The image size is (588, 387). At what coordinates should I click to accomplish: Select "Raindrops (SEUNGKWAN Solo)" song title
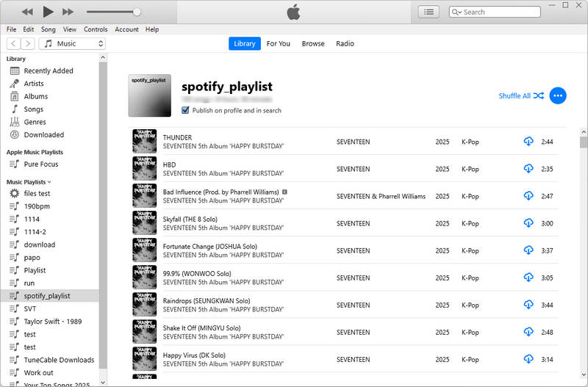click(207, 301)
